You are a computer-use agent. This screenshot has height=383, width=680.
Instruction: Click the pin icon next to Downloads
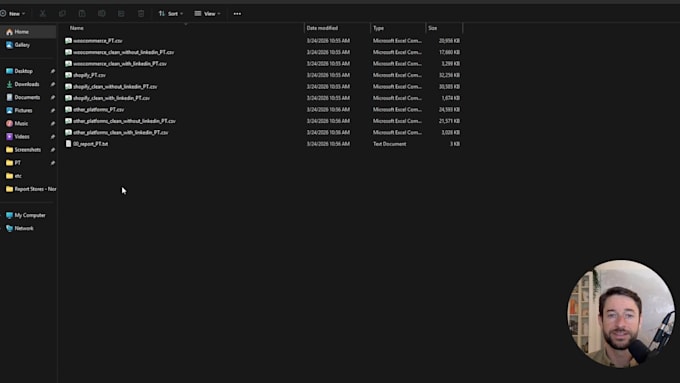pyautogui.click(x=52, y=84)
